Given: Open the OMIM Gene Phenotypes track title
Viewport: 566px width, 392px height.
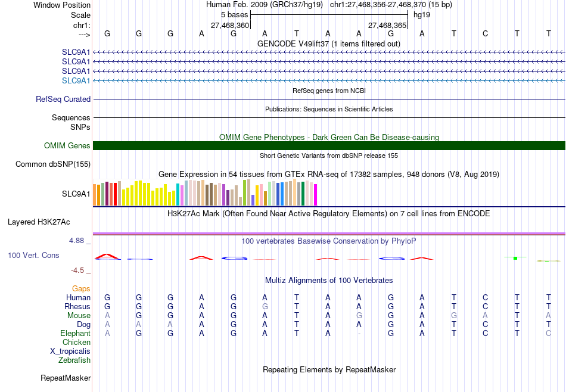Looking at the screenshot, I should coord(329,137).
